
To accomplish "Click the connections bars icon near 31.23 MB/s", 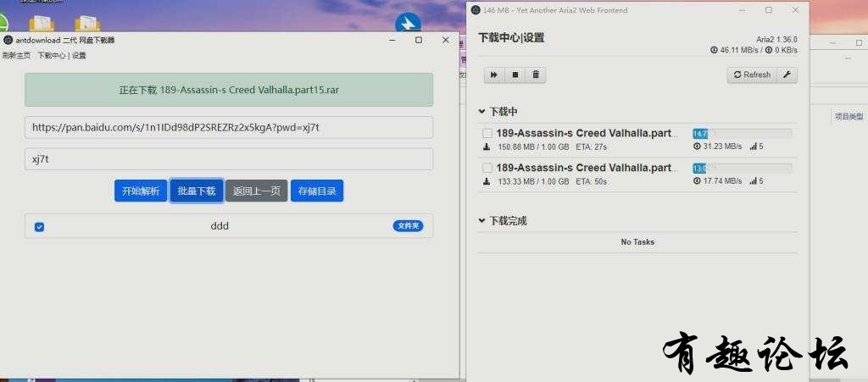I will click(x=753, y=147).
